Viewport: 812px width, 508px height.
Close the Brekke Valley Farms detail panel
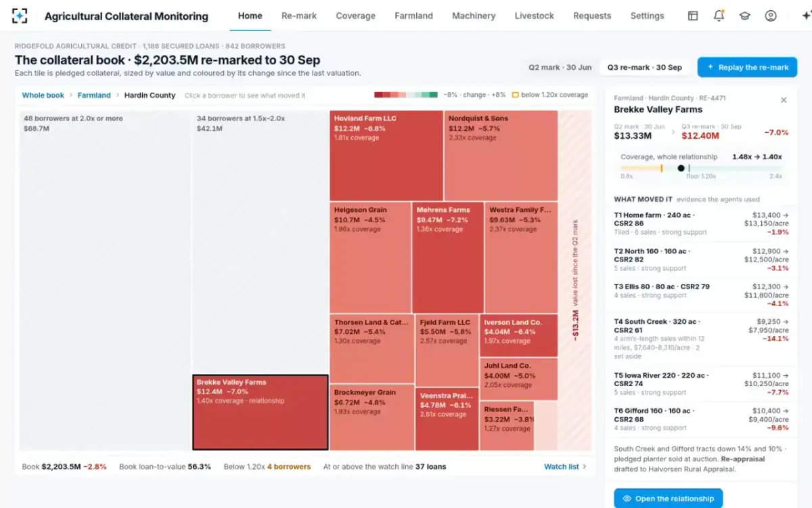[x=784, y=100]
